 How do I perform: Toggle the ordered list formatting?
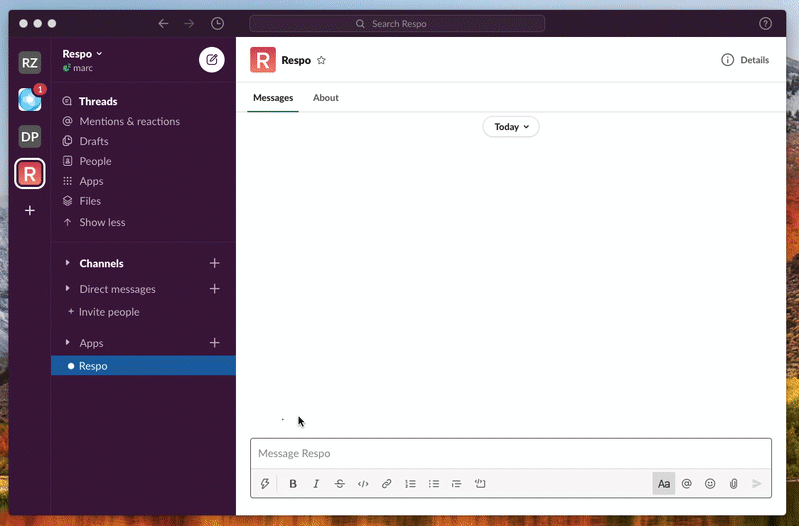coord(410,484)
